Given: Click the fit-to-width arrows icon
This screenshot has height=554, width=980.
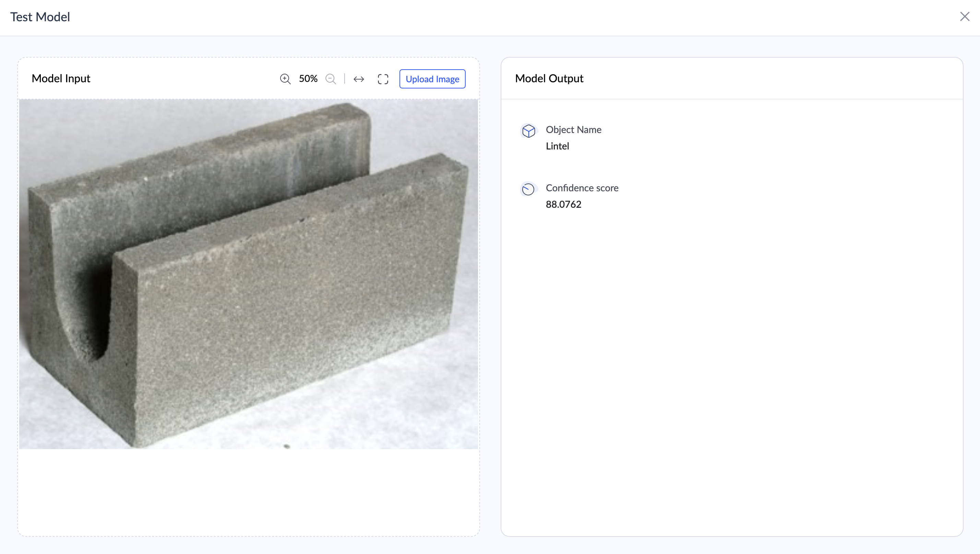Looking at the screenshot, I should (x=359, y=79).
